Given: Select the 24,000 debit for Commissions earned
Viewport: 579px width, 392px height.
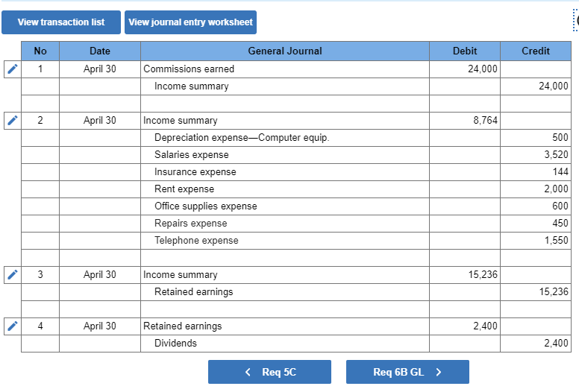Looking at the screenshot, I should point(465,69).
